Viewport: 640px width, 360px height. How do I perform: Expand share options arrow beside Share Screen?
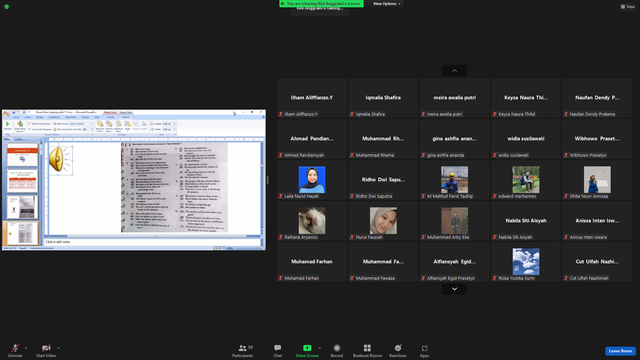pos(320,348)
